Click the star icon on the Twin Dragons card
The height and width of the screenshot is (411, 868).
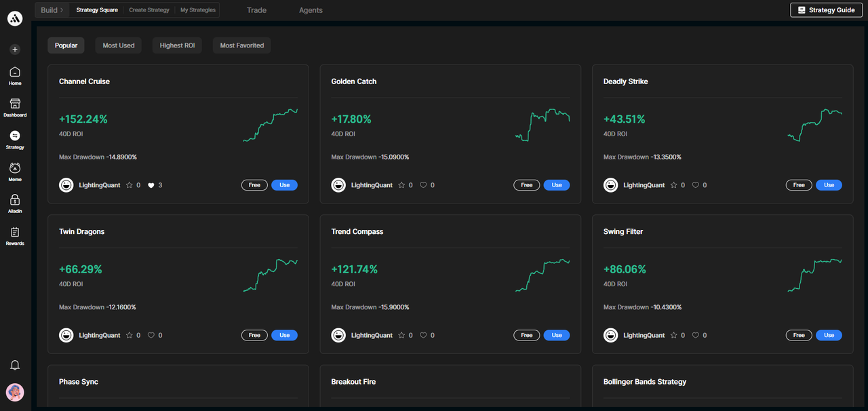coord(130,335)
